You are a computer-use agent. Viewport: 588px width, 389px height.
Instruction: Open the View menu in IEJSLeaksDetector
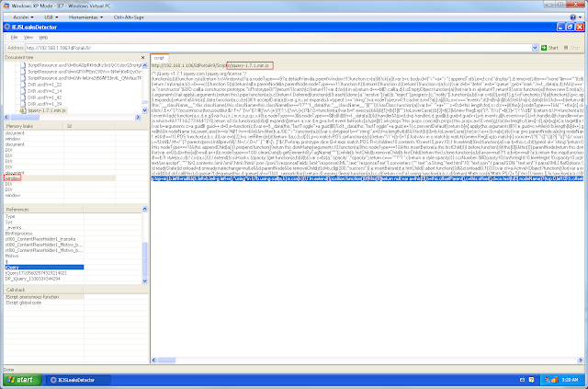click(x=28, y=37)
